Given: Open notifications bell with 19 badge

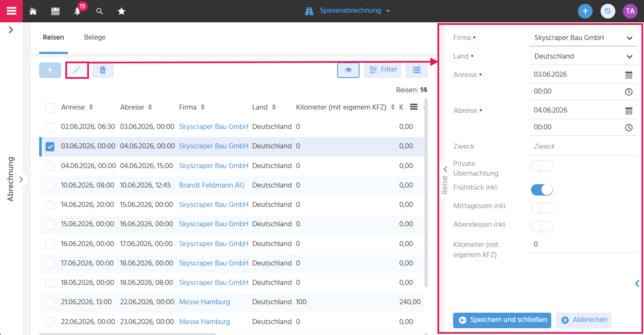Looking at the screenshot, I should coord(78,11).
